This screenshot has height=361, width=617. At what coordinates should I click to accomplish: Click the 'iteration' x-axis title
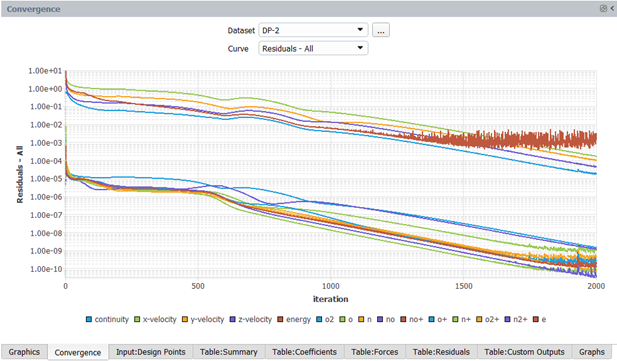pos(331,299)
